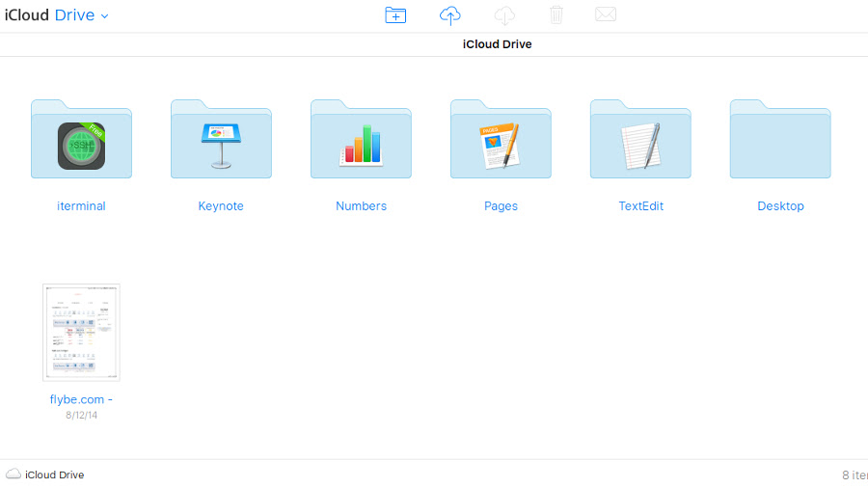Screen dimensions: 868x488
Task: Open the Pages folder icon
Action: pos(501,140)
